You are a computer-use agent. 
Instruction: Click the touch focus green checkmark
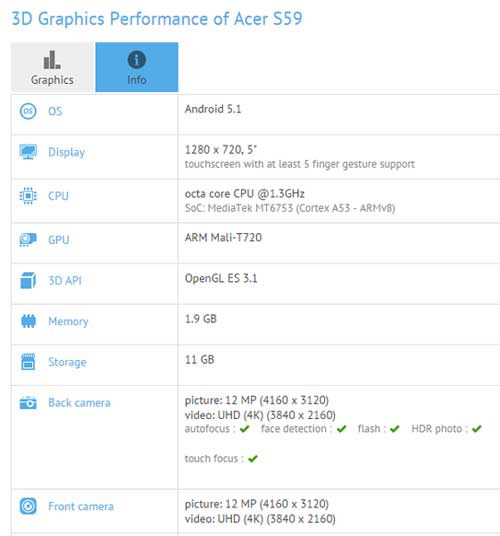coord(253,459)
